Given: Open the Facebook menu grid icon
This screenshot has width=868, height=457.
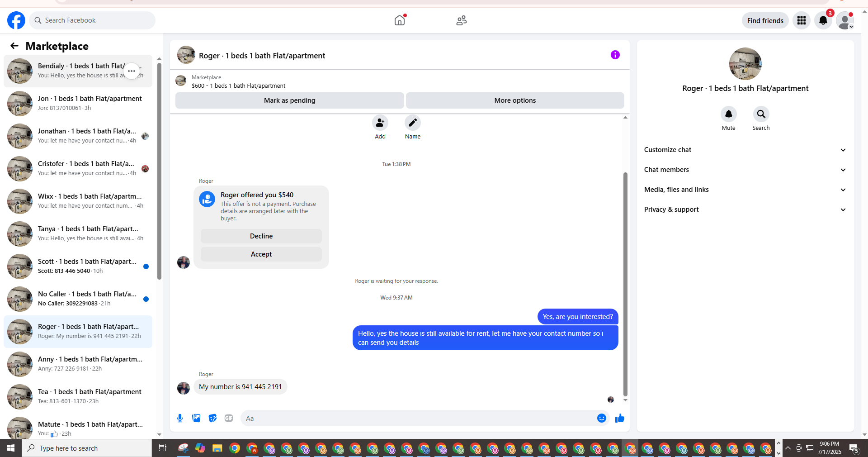Looking at the screenshot, I should [802, 20].
